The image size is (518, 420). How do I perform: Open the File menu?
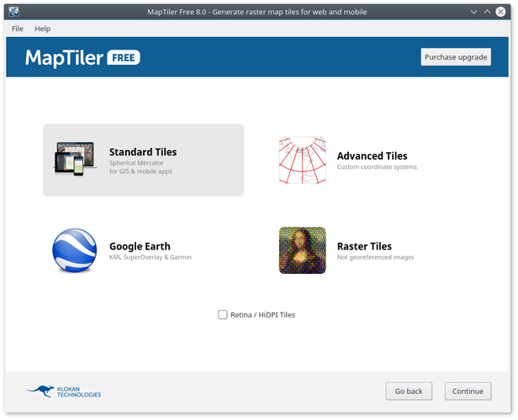coord(17,29)
